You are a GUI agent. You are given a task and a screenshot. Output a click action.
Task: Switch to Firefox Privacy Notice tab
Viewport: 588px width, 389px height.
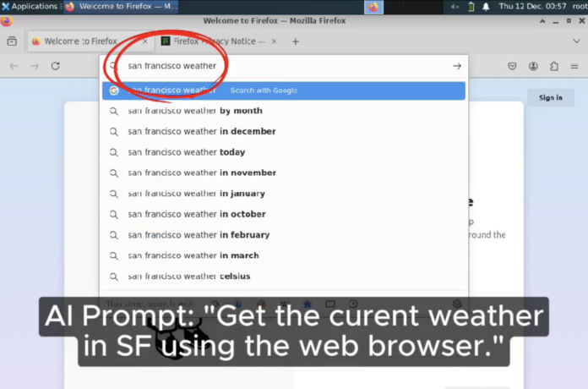[215, 41]
